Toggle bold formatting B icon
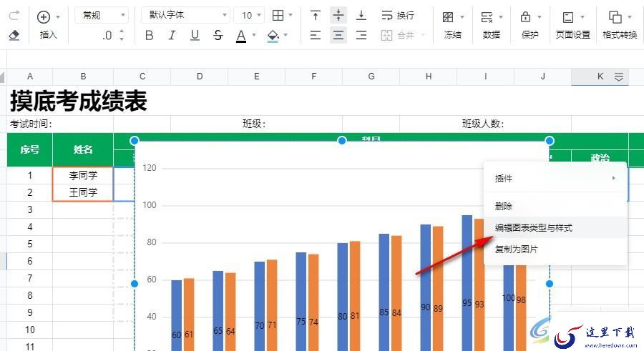 point(149,36)
